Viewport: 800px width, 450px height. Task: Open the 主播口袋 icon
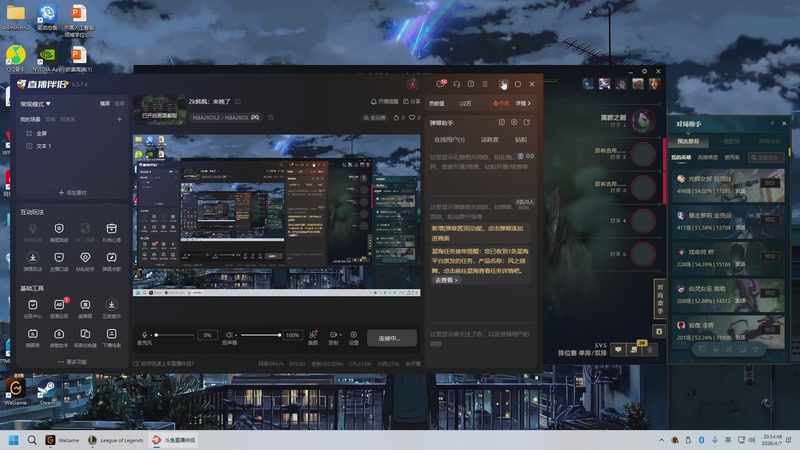point(59,258)
